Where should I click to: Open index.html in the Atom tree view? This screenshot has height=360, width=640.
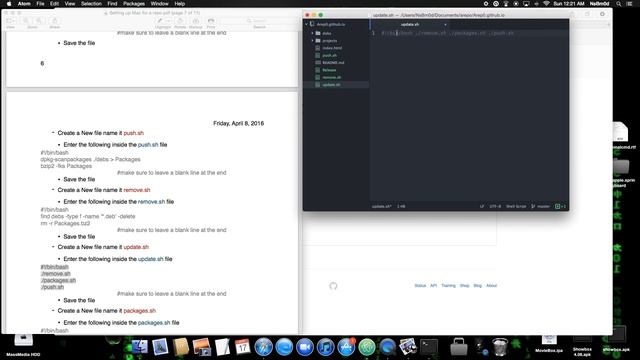[x=332, y=48]
